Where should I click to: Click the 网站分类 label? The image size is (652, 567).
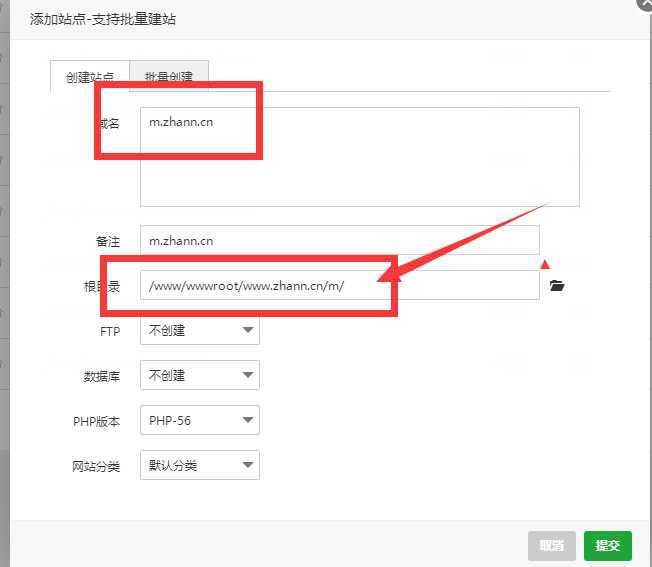[x=96, y=466]
